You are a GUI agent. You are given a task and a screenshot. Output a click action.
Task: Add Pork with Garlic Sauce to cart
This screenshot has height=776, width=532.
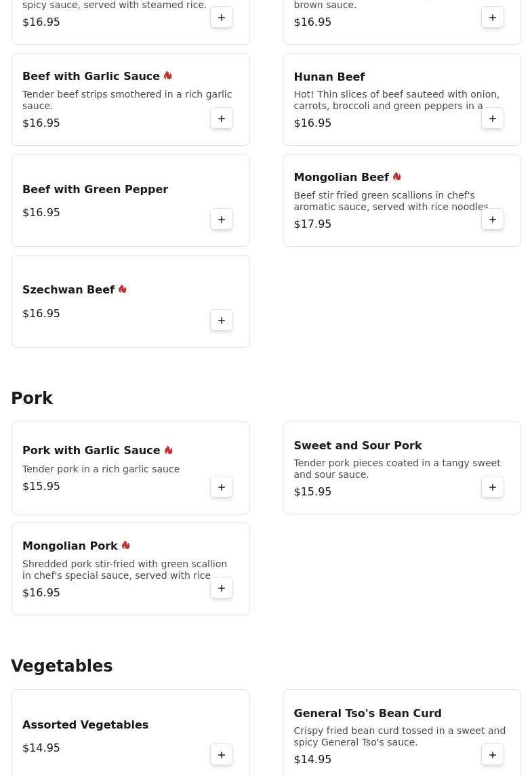pos(222,487)
